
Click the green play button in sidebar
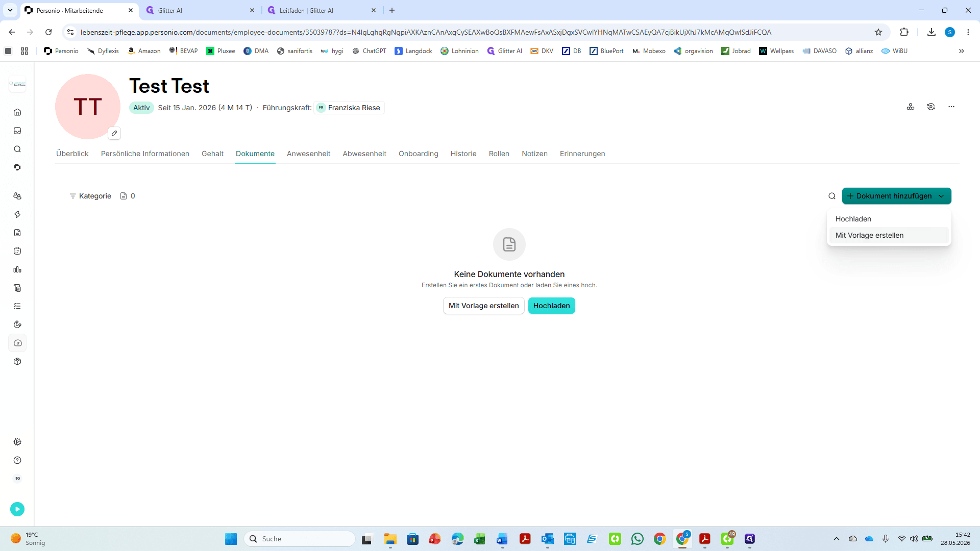point(17,509)
